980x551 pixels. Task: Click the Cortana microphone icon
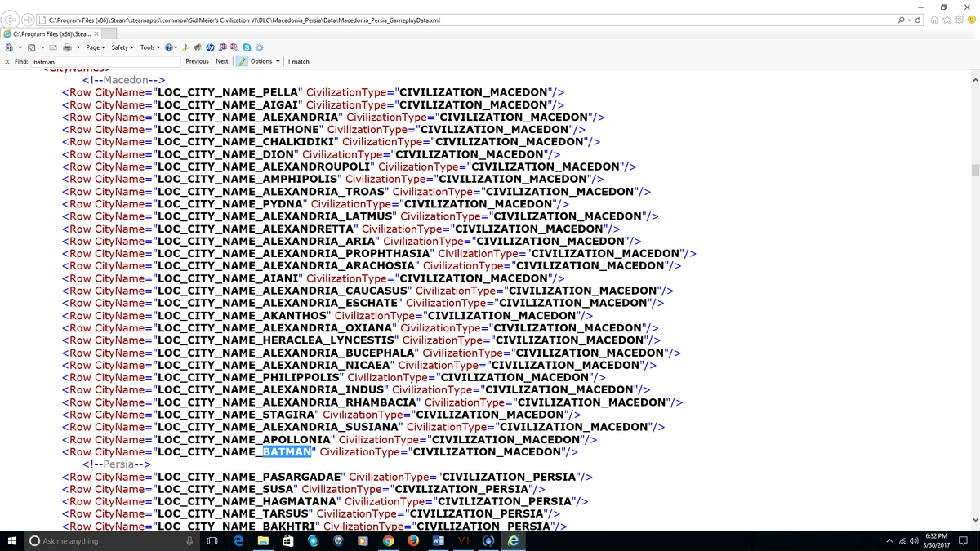click(x=189, y=540)
